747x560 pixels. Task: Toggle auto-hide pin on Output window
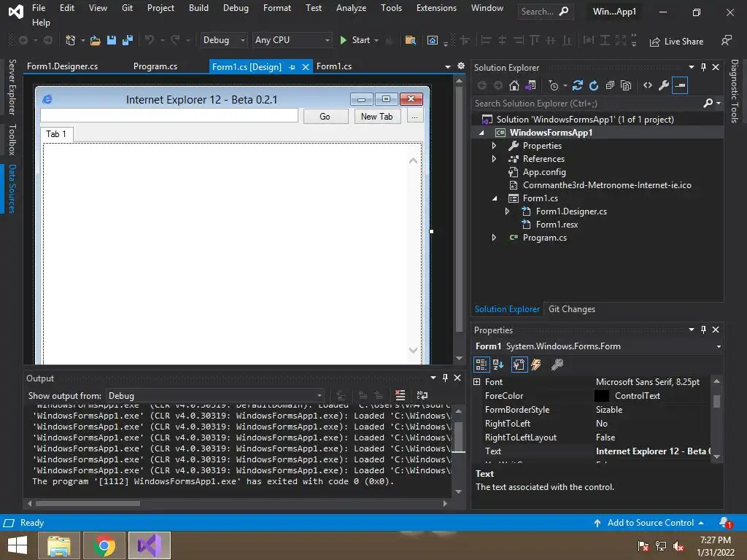(x=446, y=378)
